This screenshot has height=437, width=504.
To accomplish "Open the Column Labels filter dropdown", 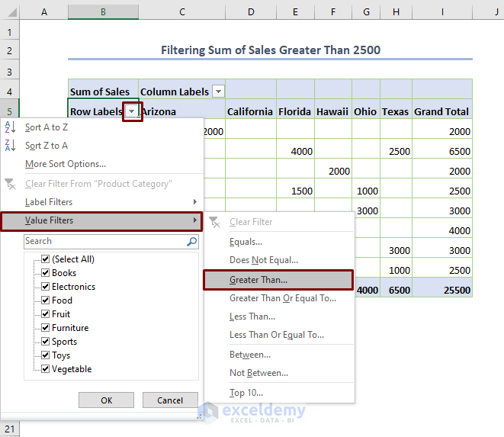I will click(219, 92).
